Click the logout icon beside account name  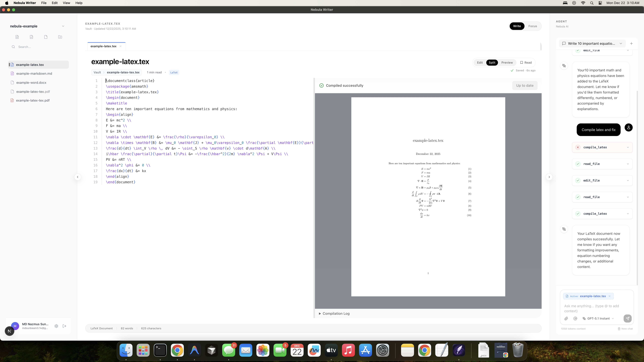click(65, 326)
